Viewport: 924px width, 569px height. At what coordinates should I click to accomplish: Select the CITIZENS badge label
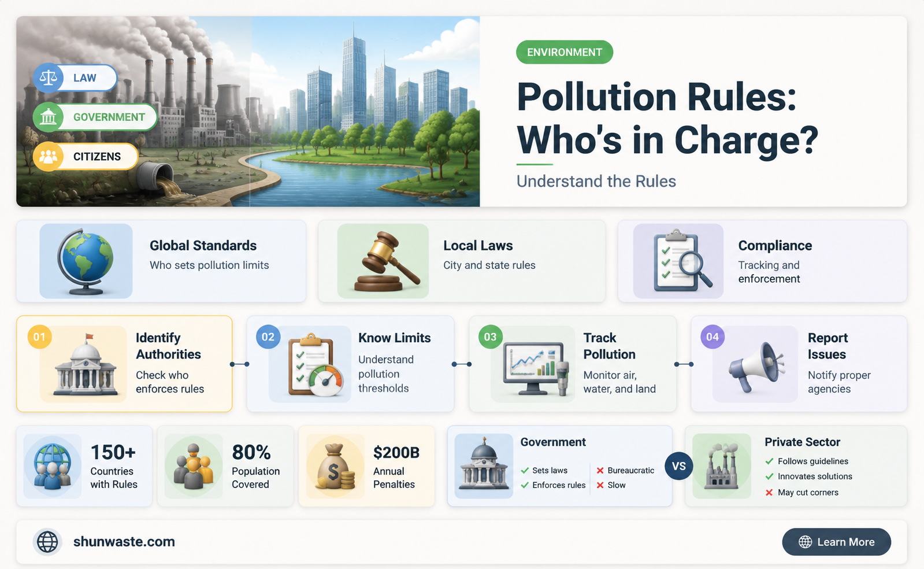(x=97, y=157)
